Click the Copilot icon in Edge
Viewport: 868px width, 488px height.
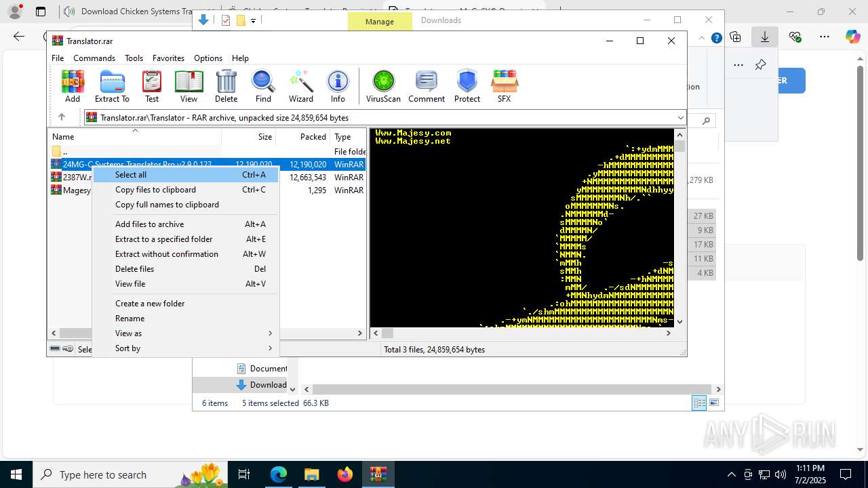852,37
